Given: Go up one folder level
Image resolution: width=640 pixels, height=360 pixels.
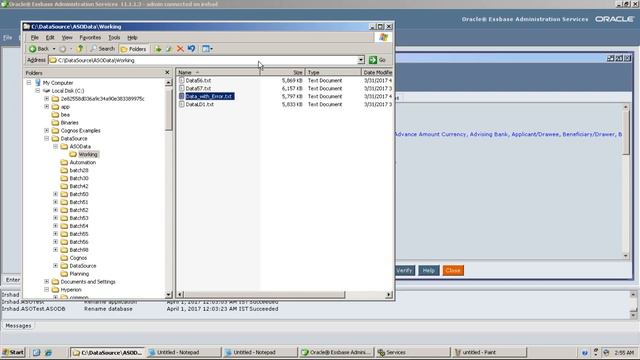Looking at the screenshot, I should coord(80,49).
